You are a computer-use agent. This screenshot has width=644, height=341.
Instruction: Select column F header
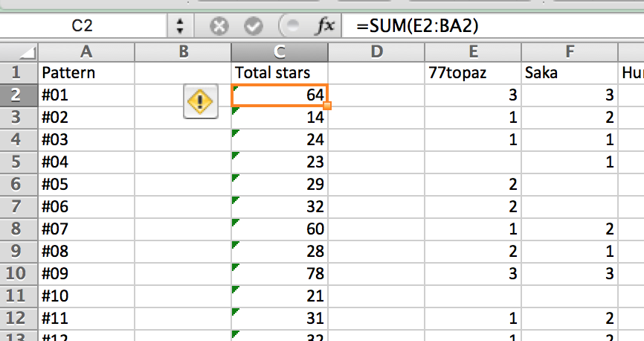click(570, 52)
